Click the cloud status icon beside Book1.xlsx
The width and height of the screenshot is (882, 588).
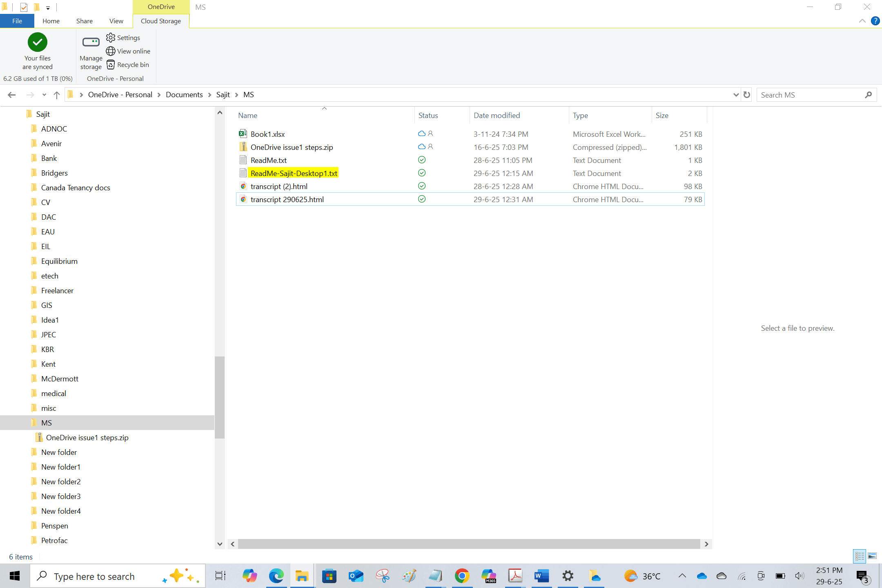421,134
